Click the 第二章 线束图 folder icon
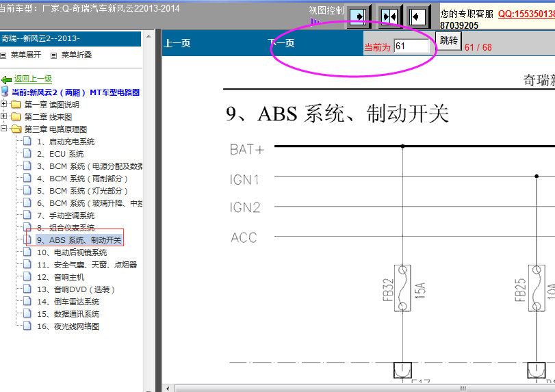This screenshot has height=392, width=555. tap(16, 116)
